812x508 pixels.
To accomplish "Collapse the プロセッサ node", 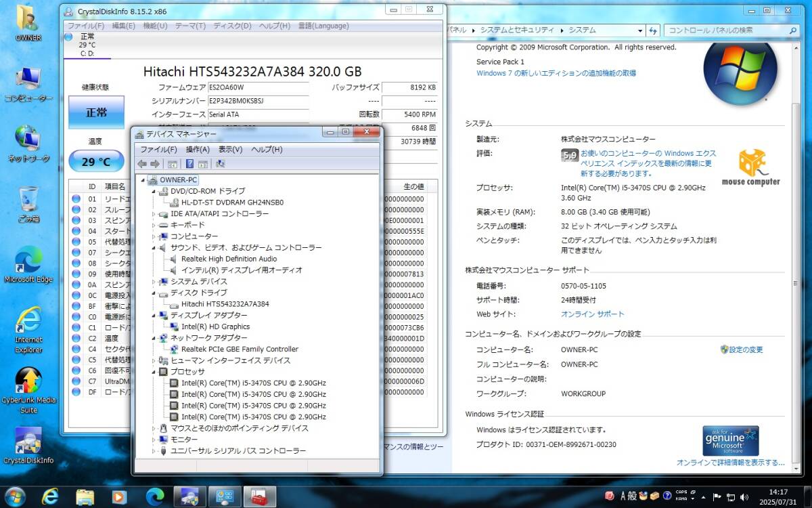I will click(154, 372).
